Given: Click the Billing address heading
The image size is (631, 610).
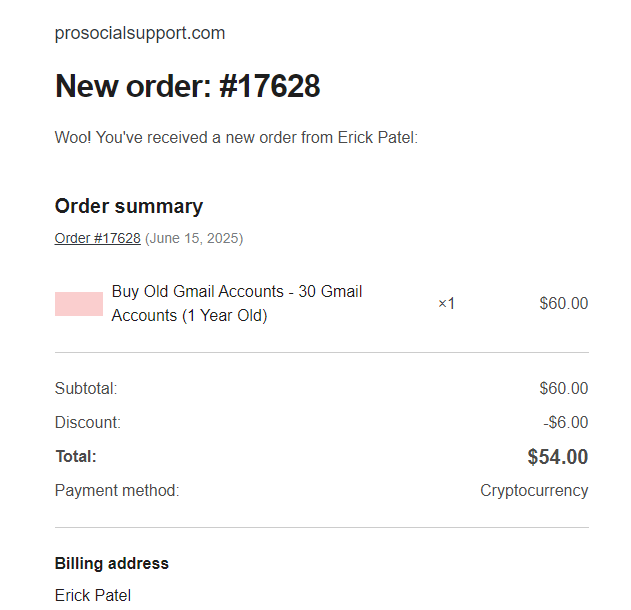Looking at the screenshot, I should pyautogui.click(x=111, y=563).
